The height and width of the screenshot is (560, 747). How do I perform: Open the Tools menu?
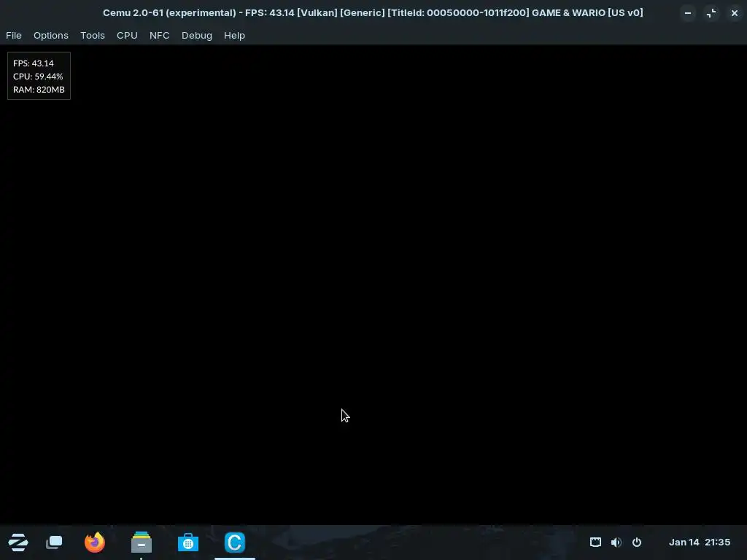click(93, 35)
